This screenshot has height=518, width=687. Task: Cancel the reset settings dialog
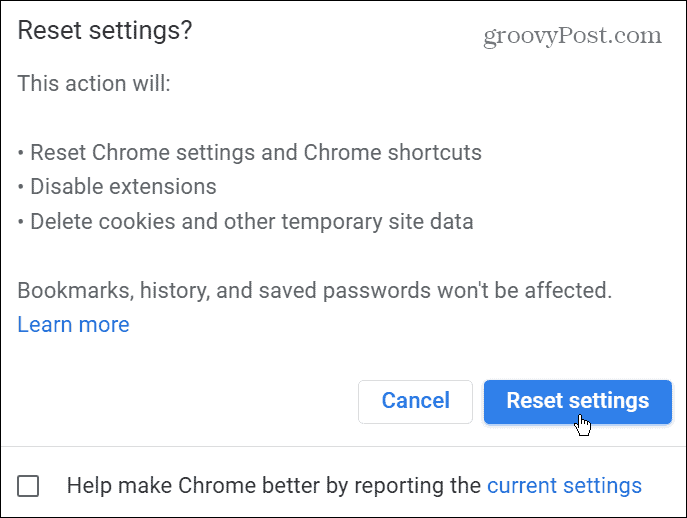click(415, 401)
